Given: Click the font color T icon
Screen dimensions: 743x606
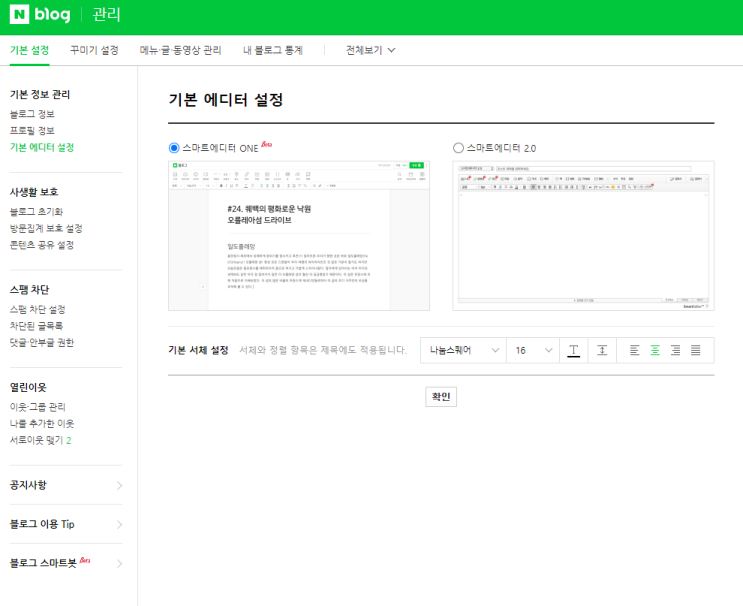Looking at the screenshot, I should (x=573, y=351).
